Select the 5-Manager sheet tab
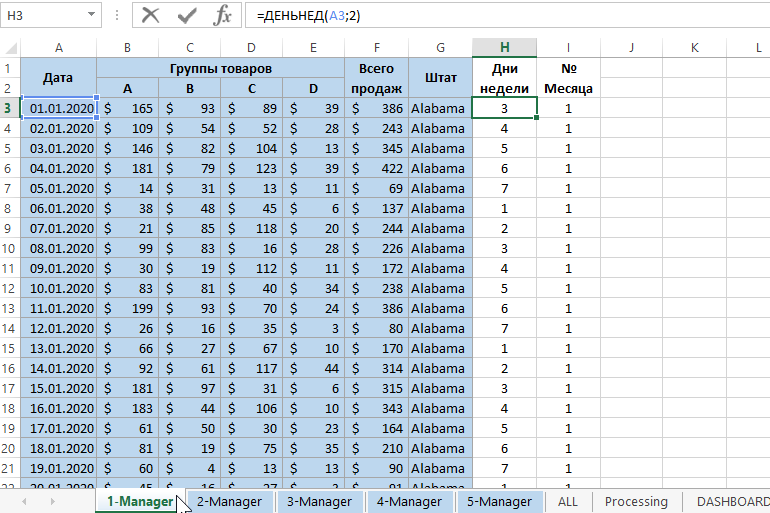 (499, 501)
